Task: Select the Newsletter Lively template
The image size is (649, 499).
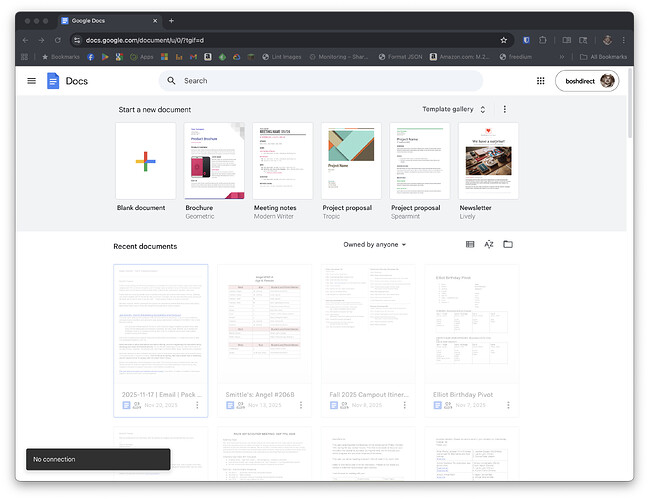Action: tap(488, 161)
